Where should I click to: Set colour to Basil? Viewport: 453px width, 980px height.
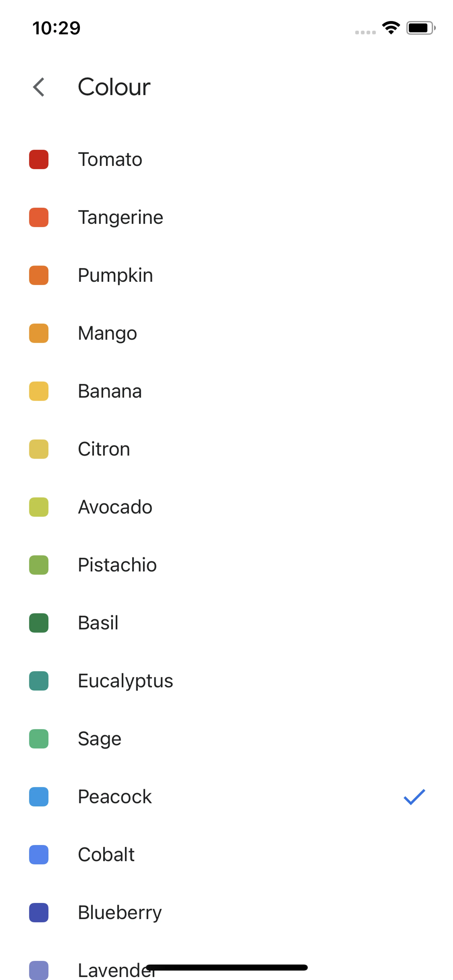coord(98,623)
